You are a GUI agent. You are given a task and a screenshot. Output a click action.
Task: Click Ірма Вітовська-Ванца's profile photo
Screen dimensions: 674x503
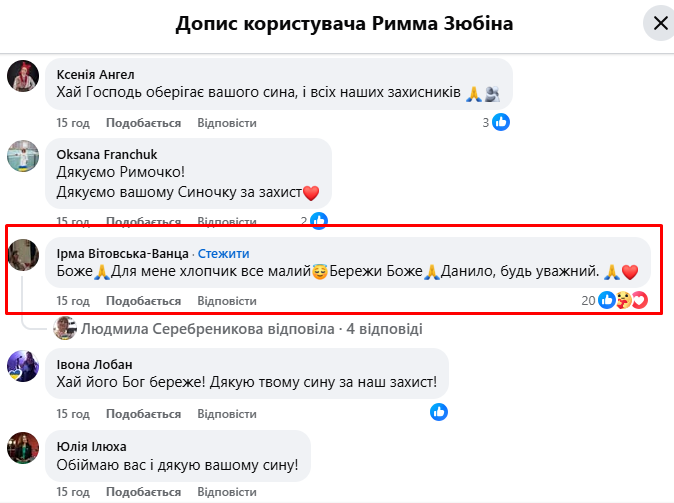click(x=24, y=256)
